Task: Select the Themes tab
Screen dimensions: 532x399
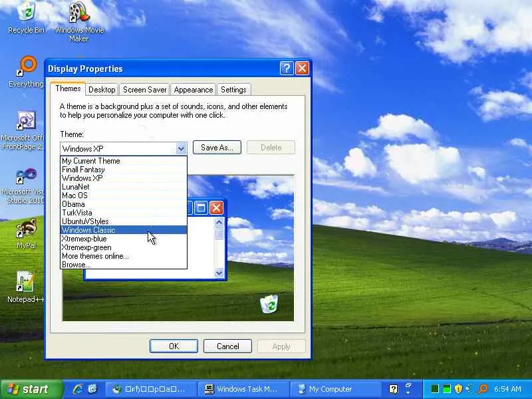Action: click(68, 88)
